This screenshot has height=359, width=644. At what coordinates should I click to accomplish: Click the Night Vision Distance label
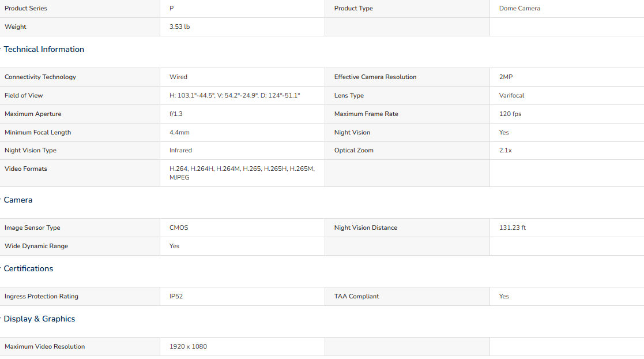[366, 228]
